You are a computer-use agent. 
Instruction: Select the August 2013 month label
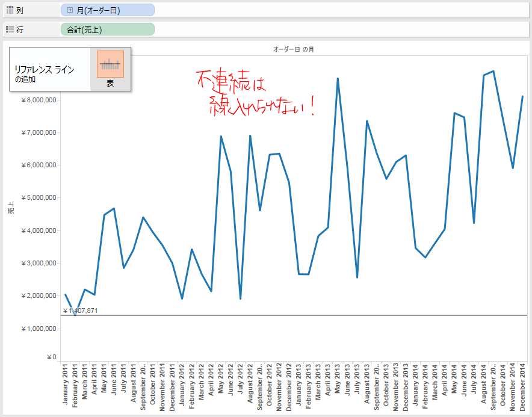click(367, 383)
